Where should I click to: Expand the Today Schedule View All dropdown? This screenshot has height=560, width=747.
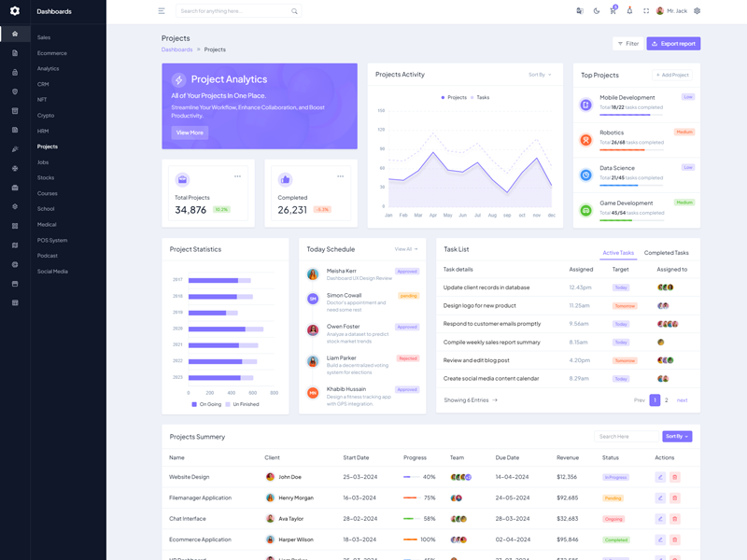point(406,249)
